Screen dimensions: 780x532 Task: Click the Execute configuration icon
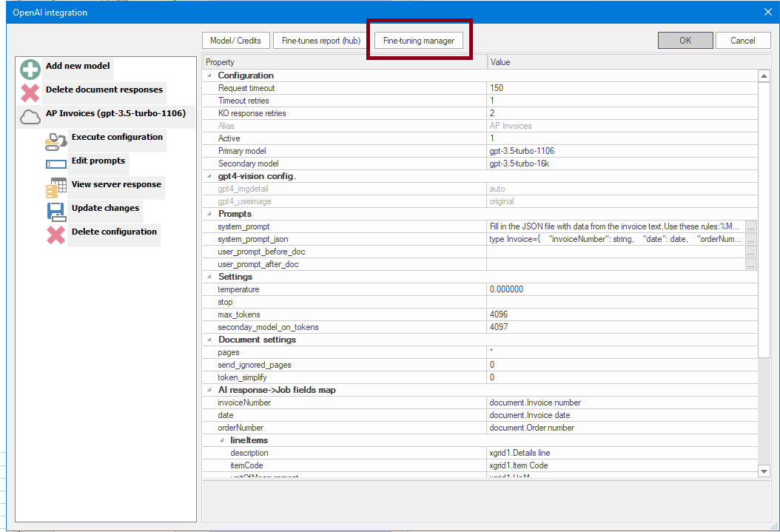pos(56,141)
